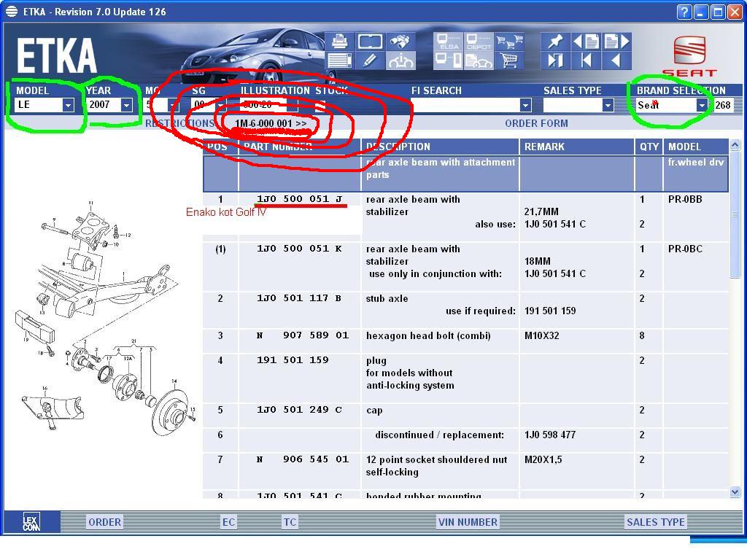Click the rounded rectangle frame icon
The image size is (747, 560).
pos(370,42)
